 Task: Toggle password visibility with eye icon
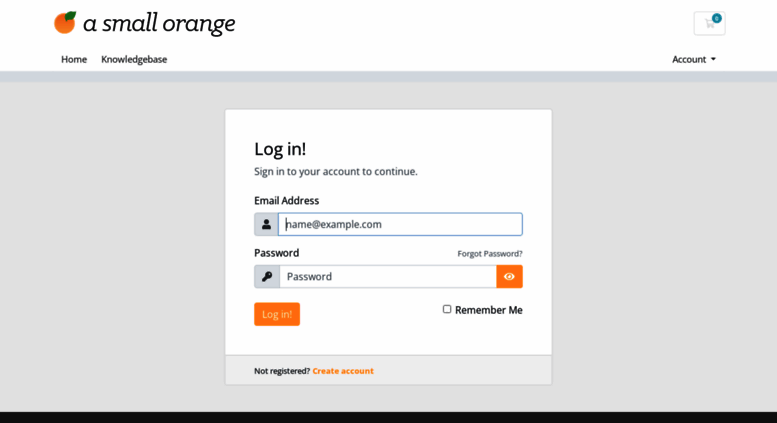click(509, 276)
